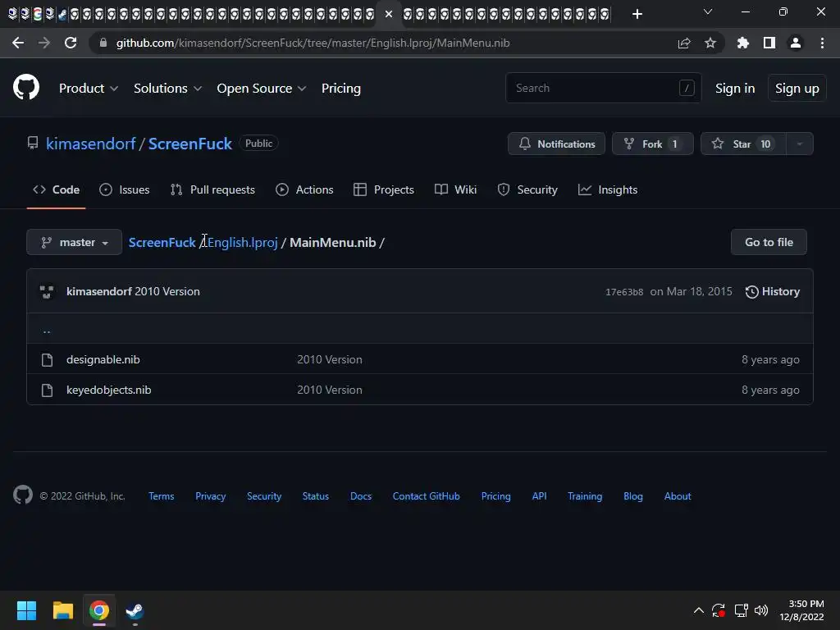840x630 pixels.
Task: Click the GitHub logo in the header
Action: point(25,88)
